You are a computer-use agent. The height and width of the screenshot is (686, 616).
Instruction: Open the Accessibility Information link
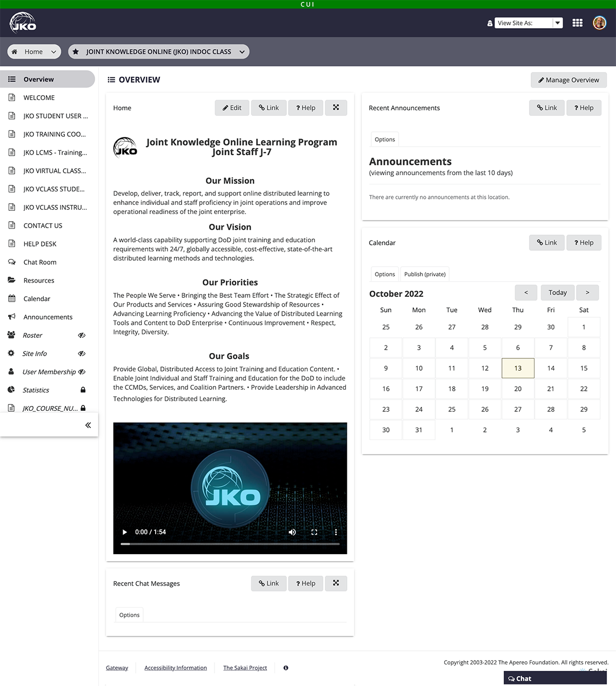[x=175, y=668]
